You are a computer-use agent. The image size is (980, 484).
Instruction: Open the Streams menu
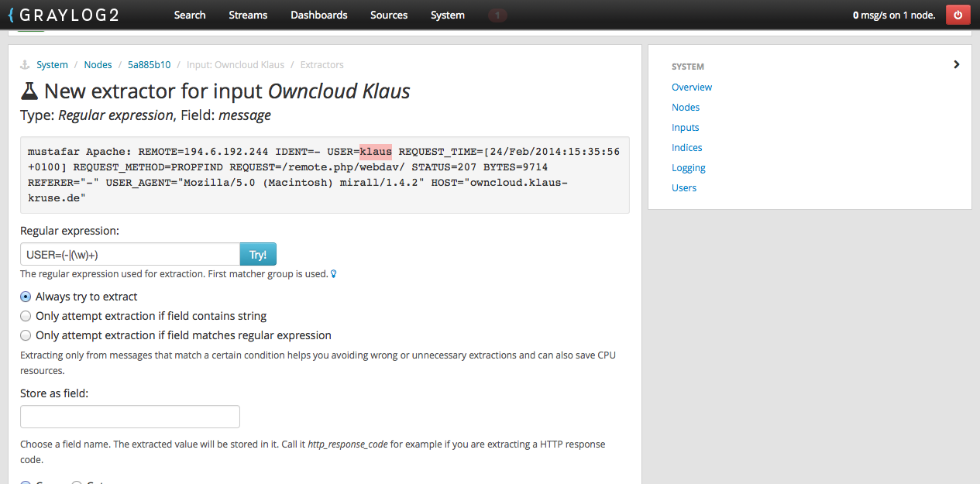click(248, 15)
